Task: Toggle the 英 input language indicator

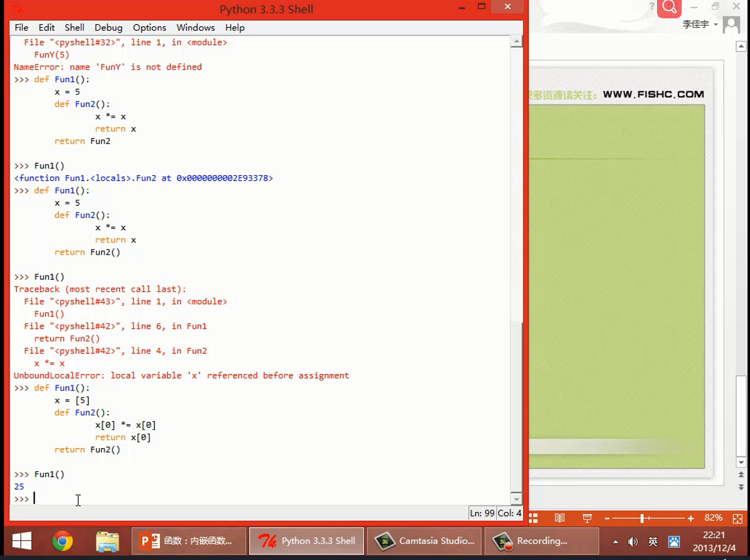Action: click(653, 542)
